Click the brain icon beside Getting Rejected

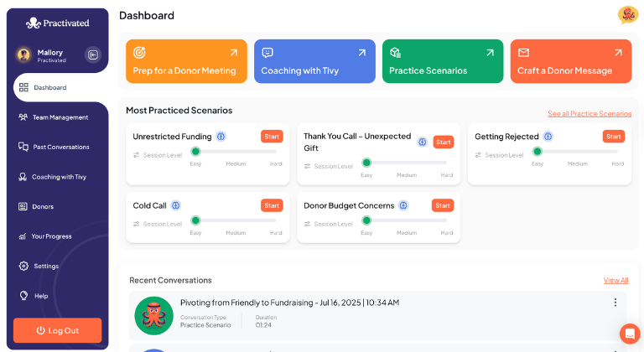pyautogui.click(x=548, y=137)
